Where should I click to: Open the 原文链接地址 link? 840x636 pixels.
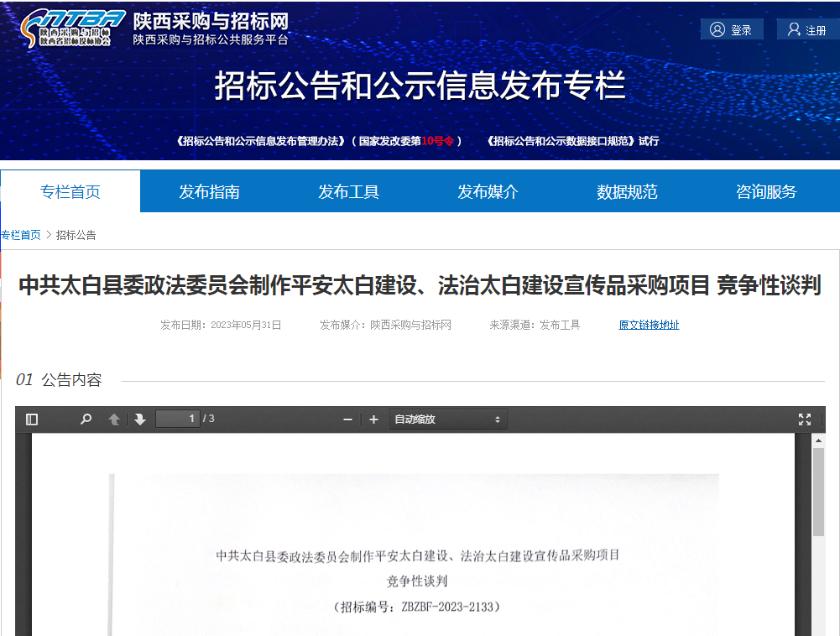[x=649, y=325]
